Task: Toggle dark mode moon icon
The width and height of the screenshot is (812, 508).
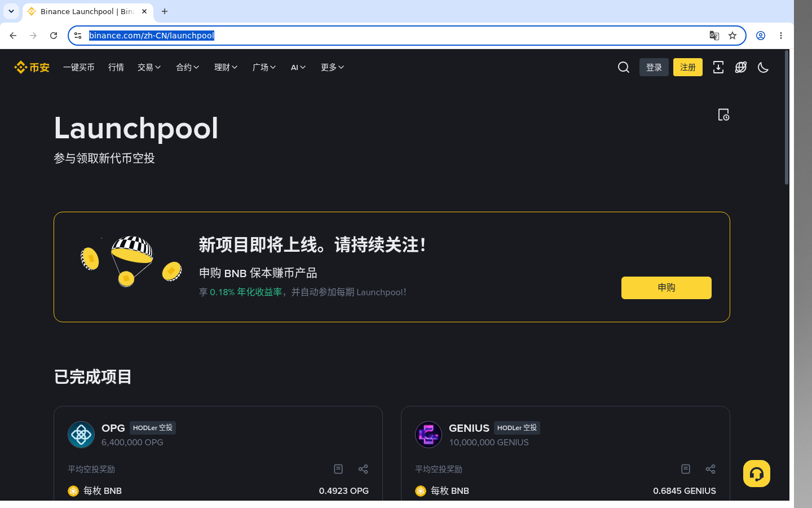Action: coord(764,67)
